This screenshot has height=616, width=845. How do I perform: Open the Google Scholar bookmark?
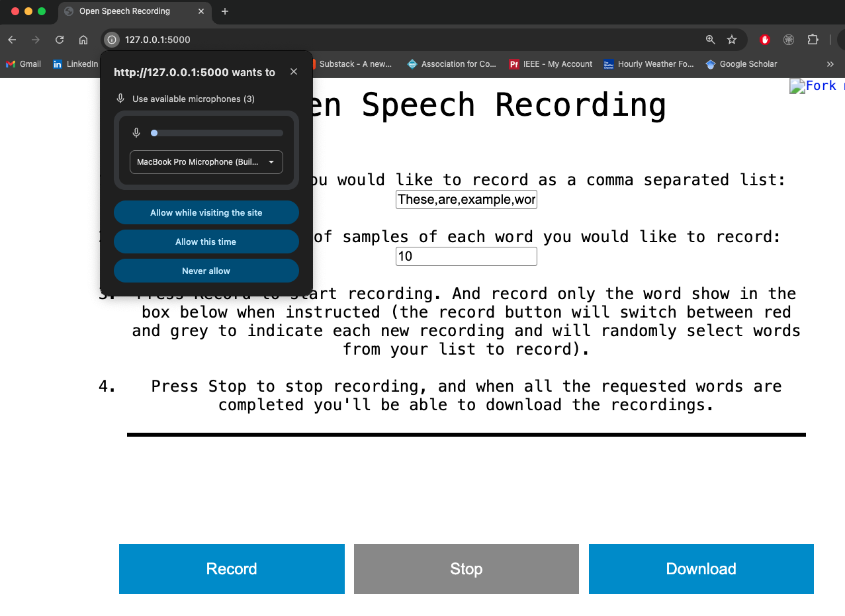(x=741, y=64)
